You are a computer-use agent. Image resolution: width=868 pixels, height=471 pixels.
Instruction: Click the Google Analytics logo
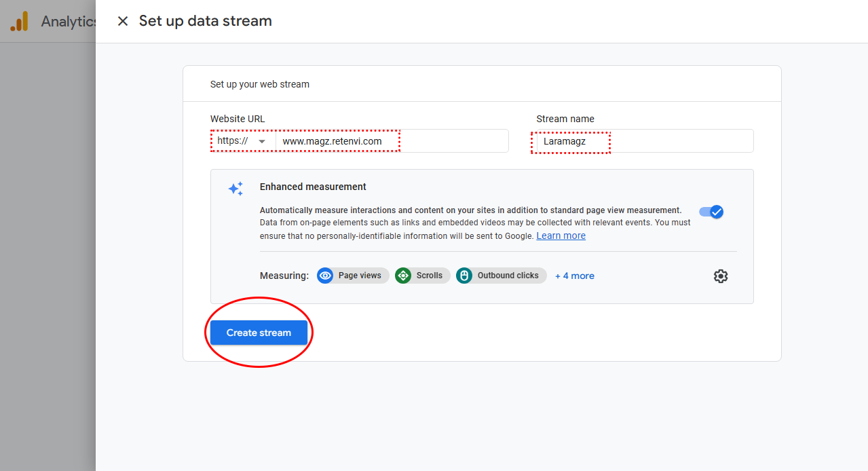coord(19,21)
